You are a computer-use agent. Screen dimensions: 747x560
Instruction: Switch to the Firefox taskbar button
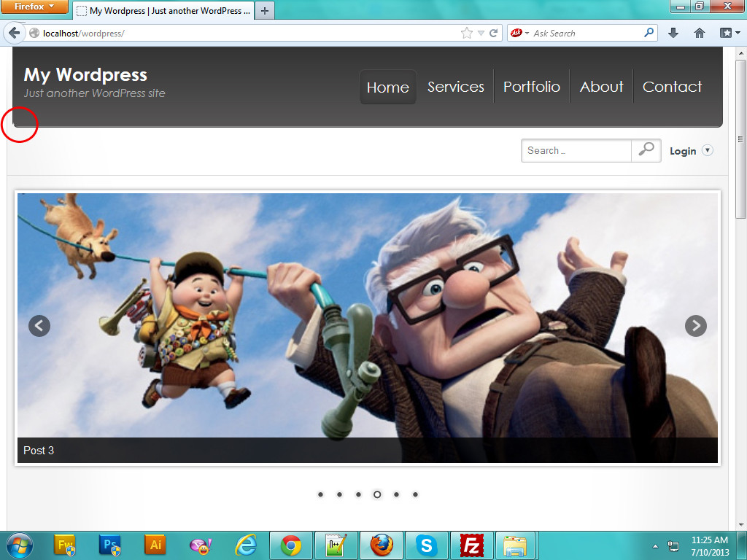tap(382, 545)
